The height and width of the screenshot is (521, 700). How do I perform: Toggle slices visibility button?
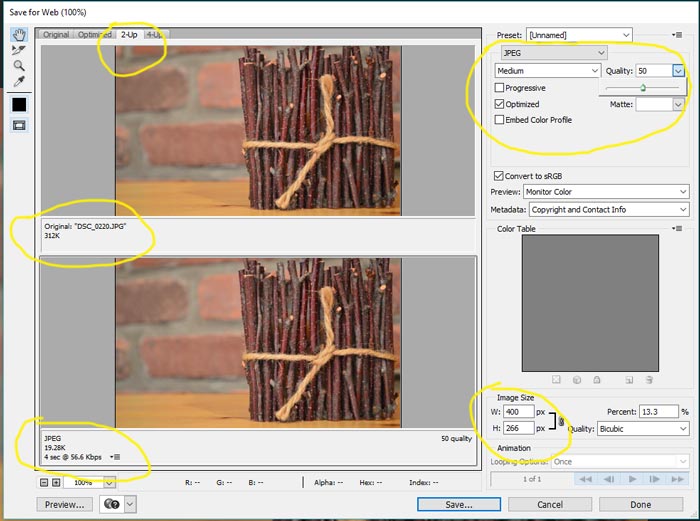pos(19,125)
